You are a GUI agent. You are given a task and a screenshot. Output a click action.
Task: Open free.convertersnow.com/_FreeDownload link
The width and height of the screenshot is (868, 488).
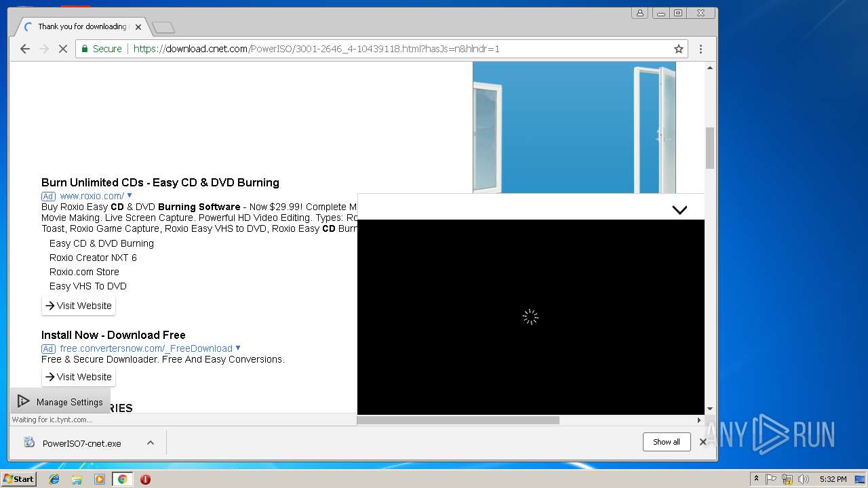coord(146,348)
